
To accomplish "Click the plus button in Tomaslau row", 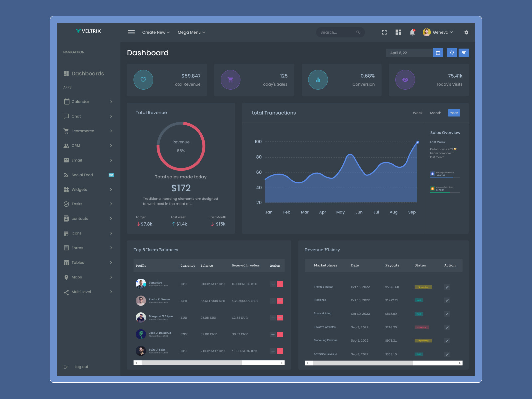I will pyautogui.click(x=273, y=284).
